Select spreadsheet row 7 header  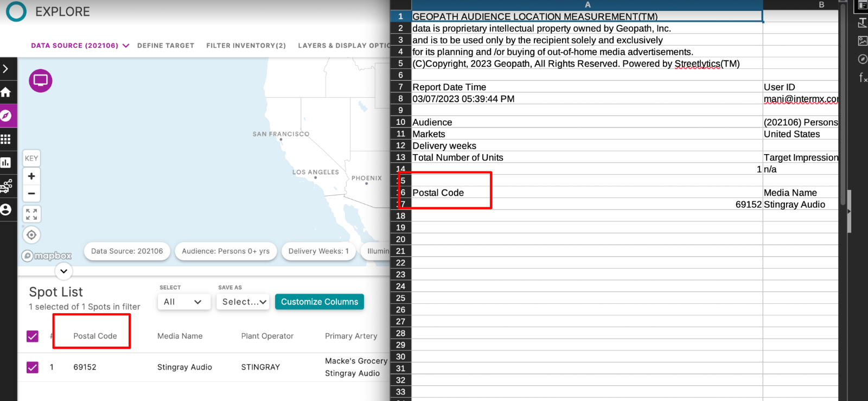400,87
